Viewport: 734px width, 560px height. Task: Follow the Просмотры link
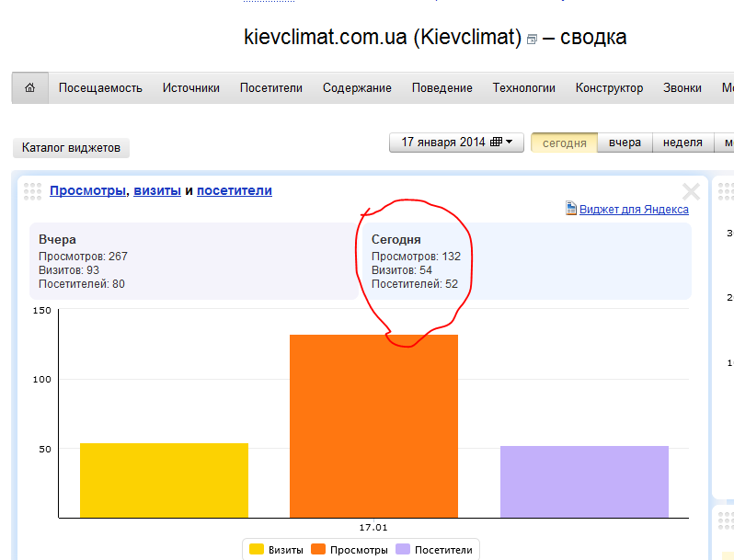coord(87,191)
